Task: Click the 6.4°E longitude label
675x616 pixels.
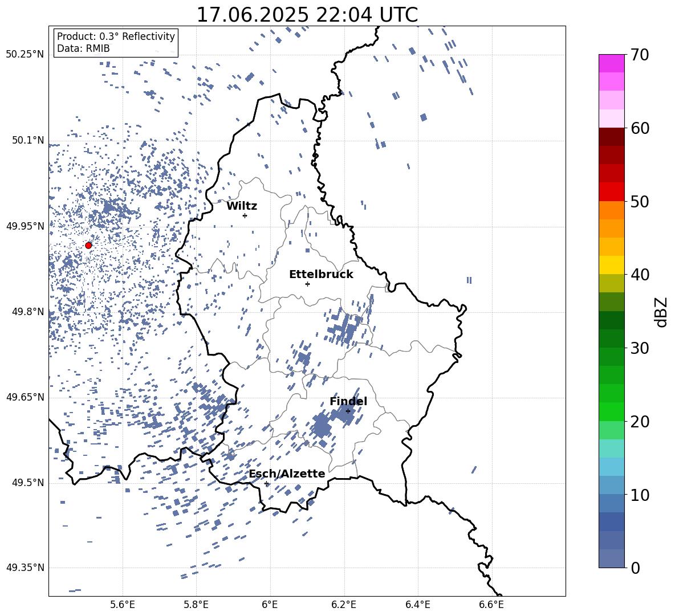Action: pos(417,605)
